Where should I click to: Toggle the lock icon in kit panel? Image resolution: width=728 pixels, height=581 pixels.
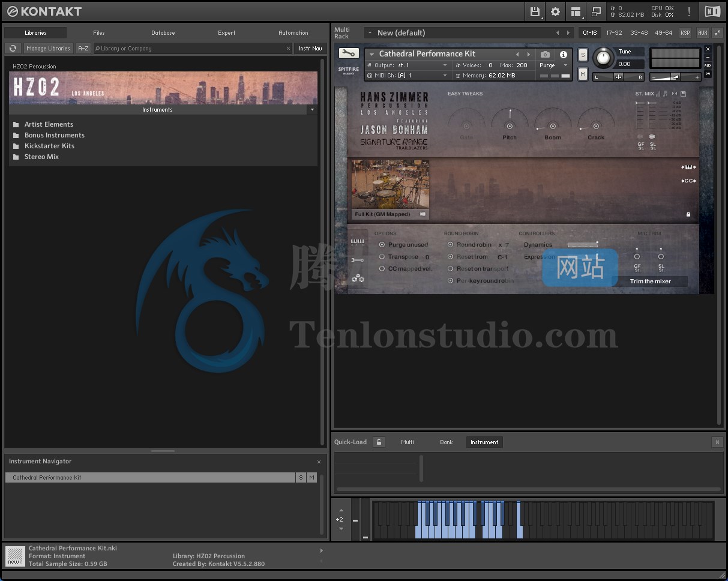click(x=688, y=214)
